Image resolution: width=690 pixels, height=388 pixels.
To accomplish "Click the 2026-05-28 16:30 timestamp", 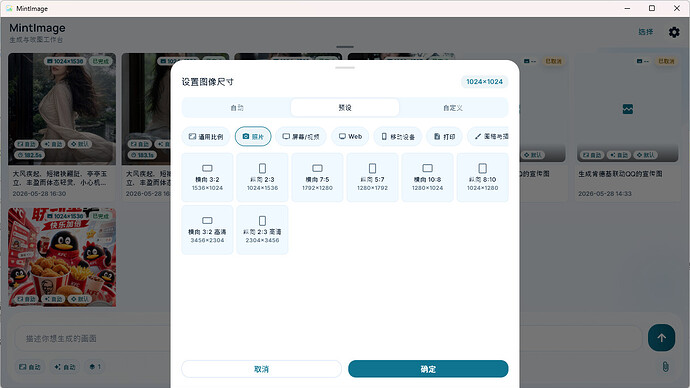I will click(39, 194).
